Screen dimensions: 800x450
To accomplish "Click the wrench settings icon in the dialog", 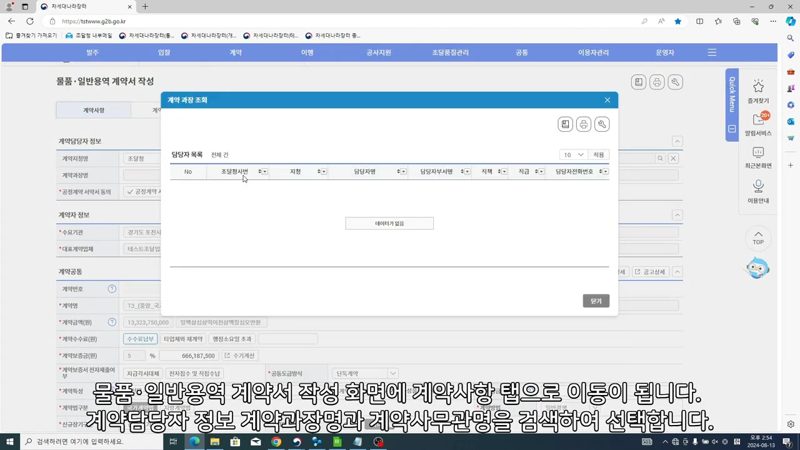I will [x=602, y=124].
